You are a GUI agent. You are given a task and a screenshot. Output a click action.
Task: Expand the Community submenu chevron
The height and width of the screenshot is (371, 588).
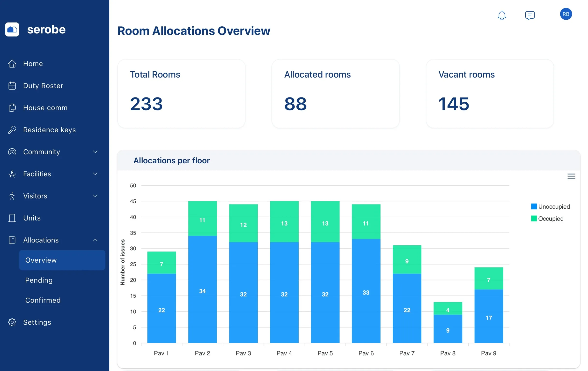pyautogui.click(x=95, y=152)
